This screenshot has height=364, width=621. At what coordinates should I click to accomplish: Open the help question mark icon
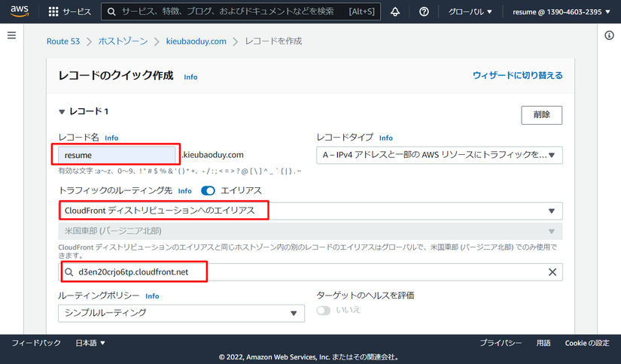(424, 12)
